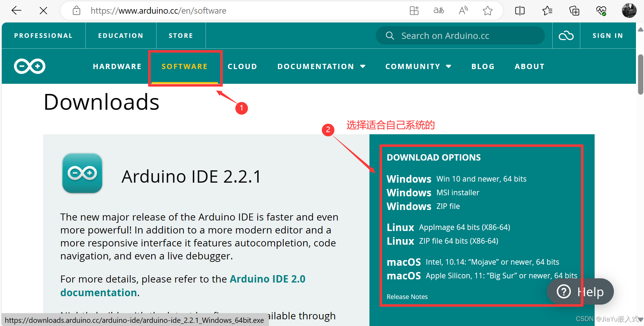Click the Arduino Cloud icon in header
This screenshot has height=326, width=644.
566,35
